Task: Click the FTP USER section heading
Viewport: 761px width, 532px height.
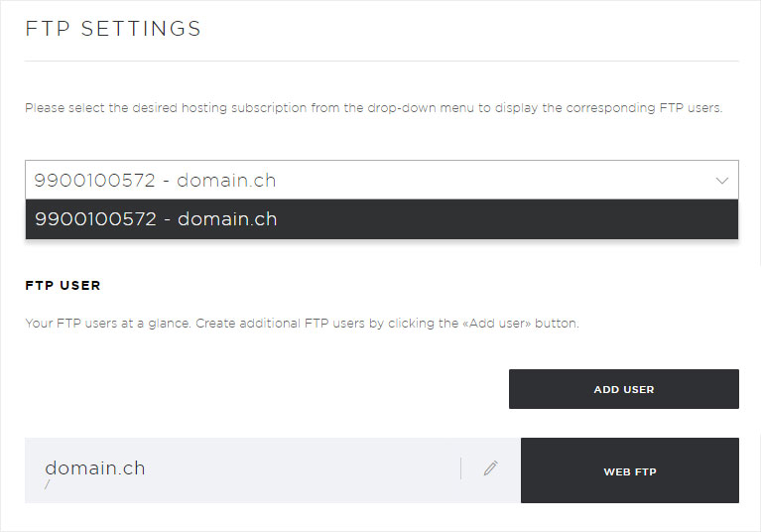Action: pyautogui.click(x=63, y=286)
